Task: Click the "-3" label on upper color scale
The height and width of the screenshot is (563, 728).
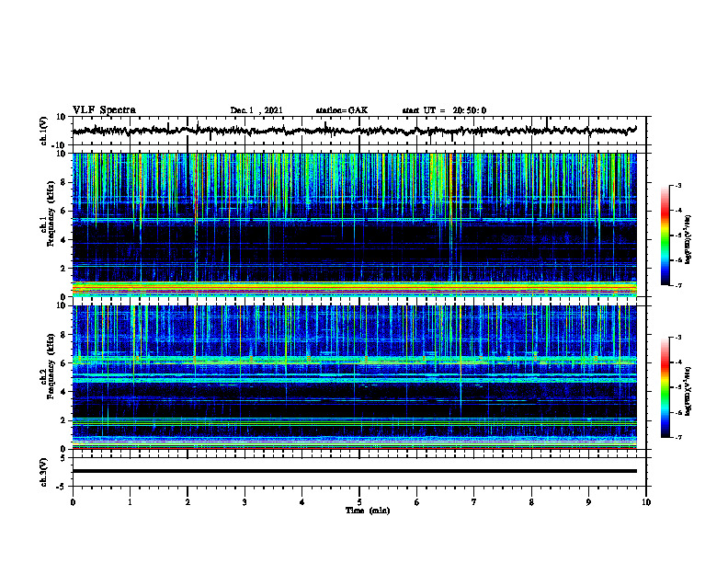Action: [678, 185]
